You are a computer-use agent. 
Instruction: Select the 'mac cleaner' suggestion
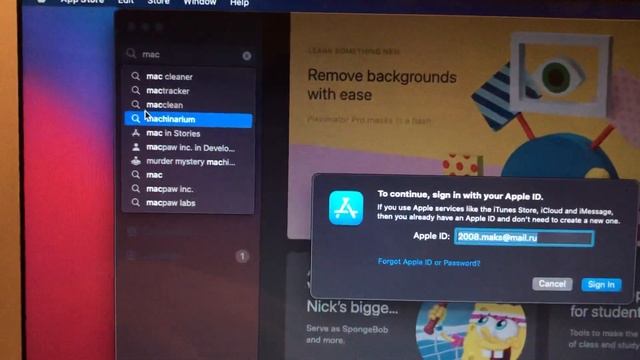pos(188,76)
